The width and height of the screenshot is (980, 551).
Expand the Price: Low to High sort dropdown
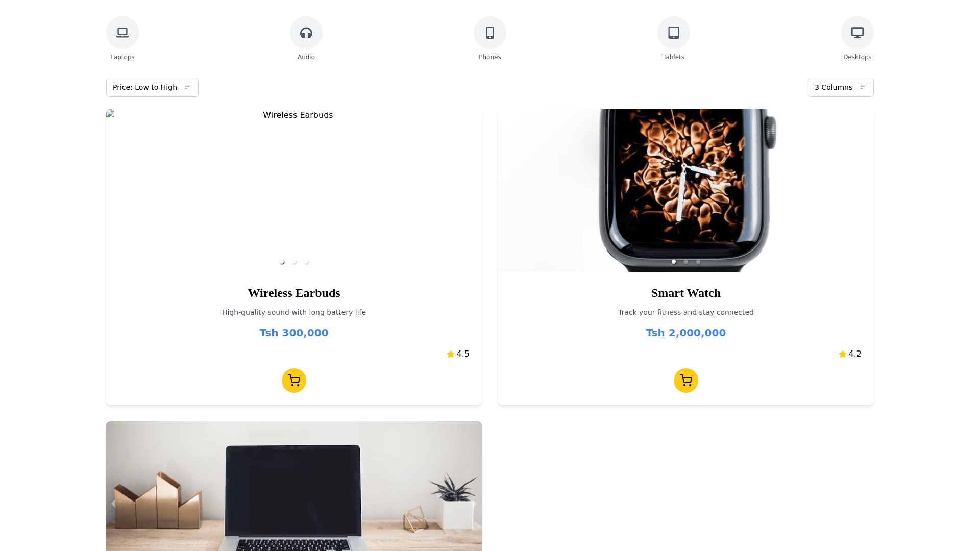(152, 87)
